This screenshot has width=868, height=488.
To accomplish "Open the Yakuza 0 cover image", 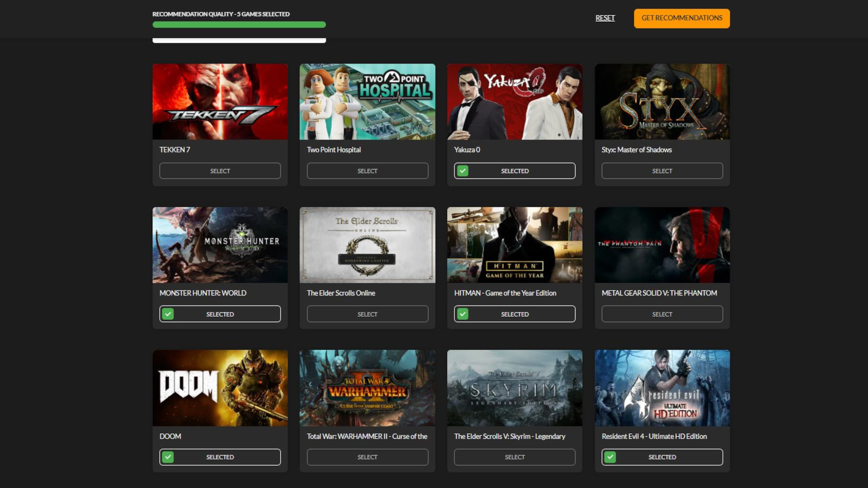I will coord(515,102).
